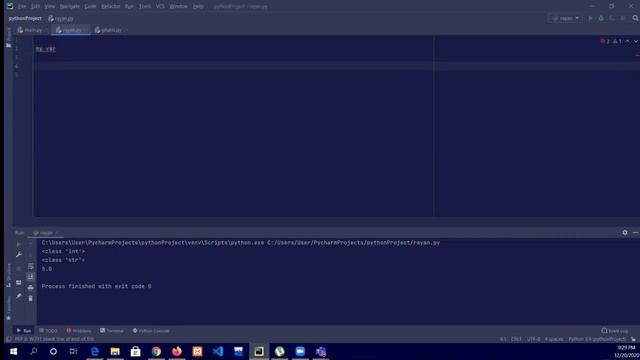Open Search Everywhere magnifier icon
This screenshot has width=640, height=360.
tap(636, 18)
